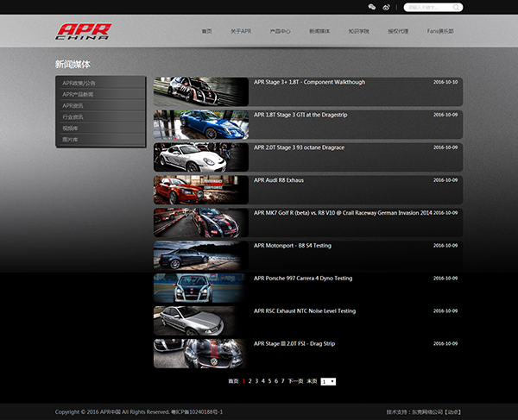Open the 产品中心 navigation menu
This screenshot has width=518, height=420.
pyautogui.click(x=281, y=31)
